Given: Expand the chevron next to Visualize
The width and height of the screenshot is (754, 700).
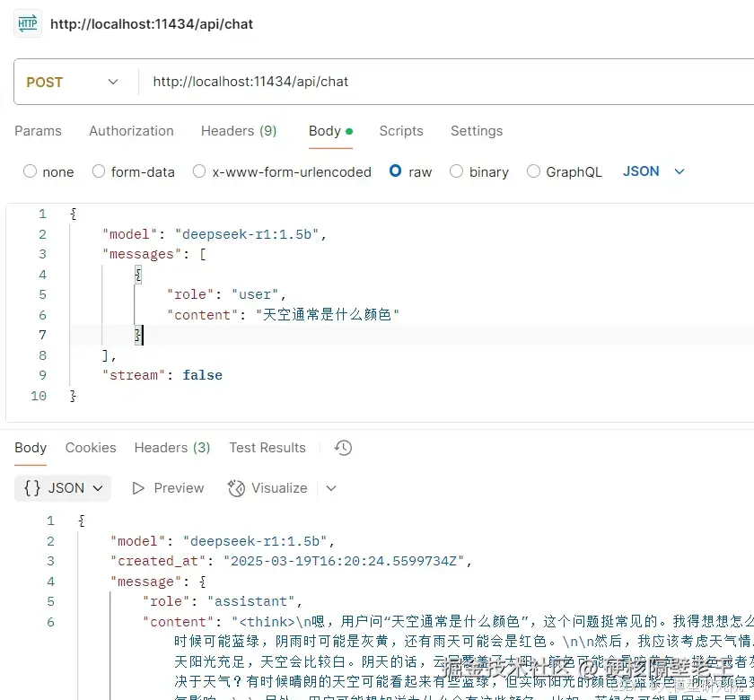Looking at the screenshot, I should pyautogui.click(x=331, y=488).
